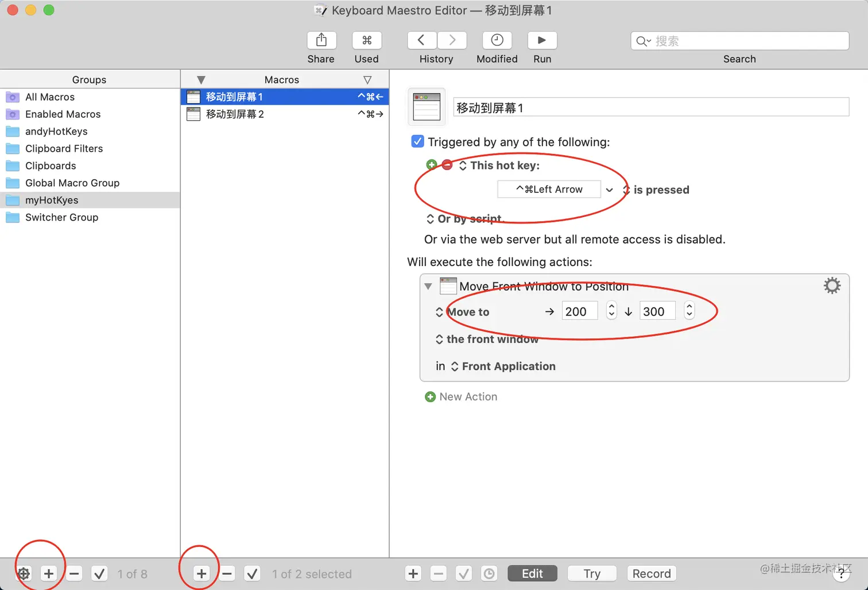
Task: Select Switcher Group
Action: (x=90, y=218)
